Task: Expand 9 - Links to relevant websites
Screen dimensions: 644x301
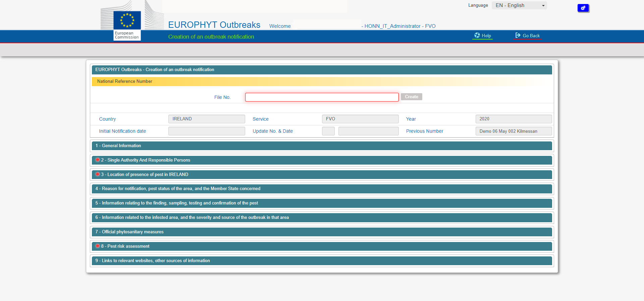Action: click(322, 261)
